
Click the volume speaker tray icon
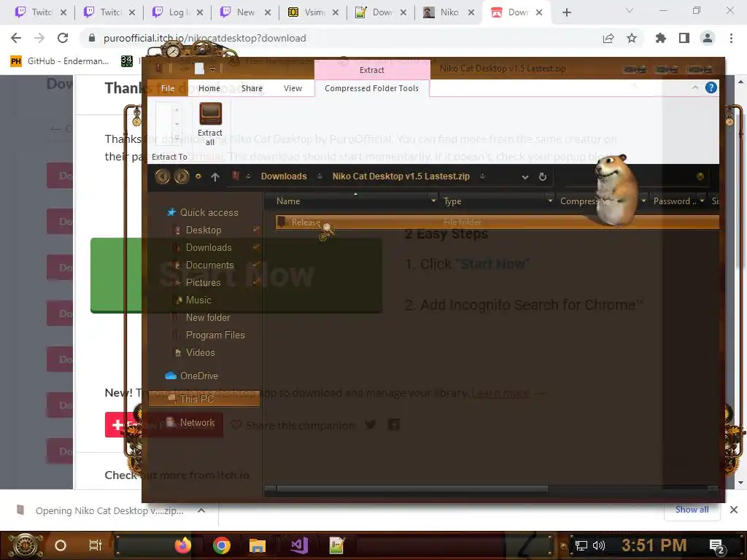coord(598,545)
